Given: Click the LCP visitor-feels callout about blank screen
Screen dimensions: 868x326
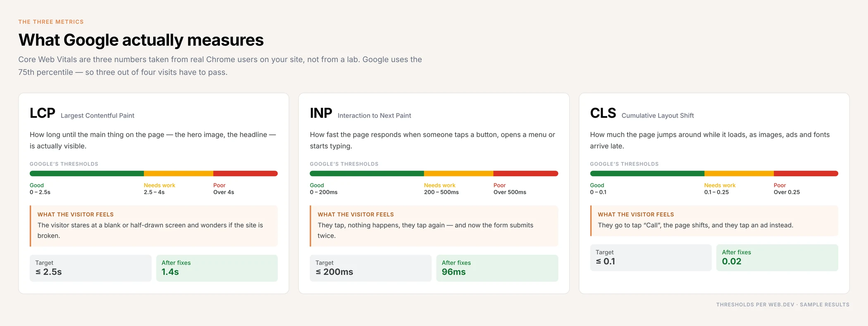Looking at the screenshot, I should click(154, 226).
